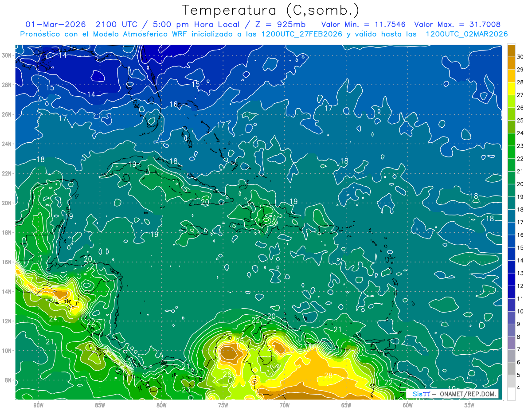Click the "85W" longitude axis label
This screenshot has width=532, height=411.
(x=100, y=405)
